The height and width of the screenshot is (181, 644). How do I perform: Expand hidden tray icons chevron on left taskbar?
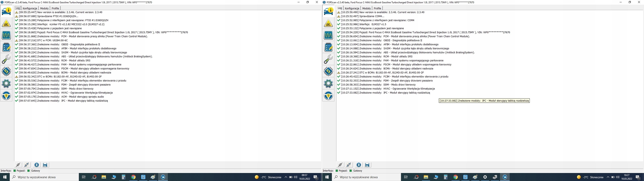[286, 177]
